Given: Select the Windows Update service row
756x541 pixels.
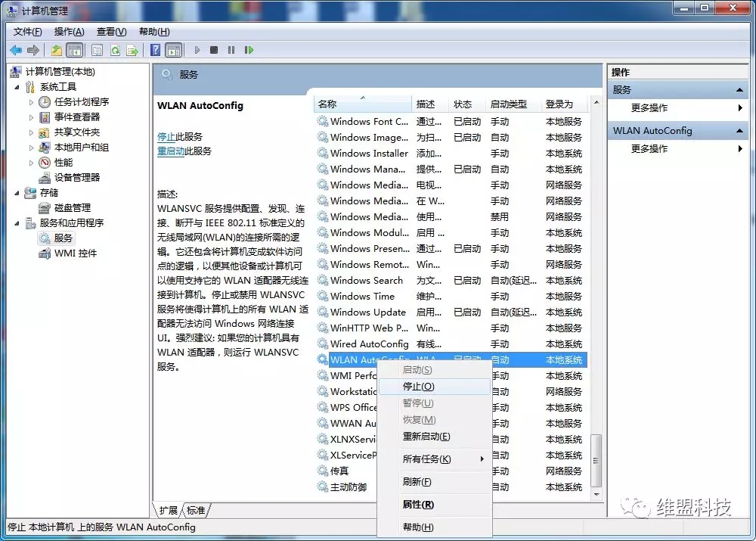Looking at the screenshot, I should (451, 312).
